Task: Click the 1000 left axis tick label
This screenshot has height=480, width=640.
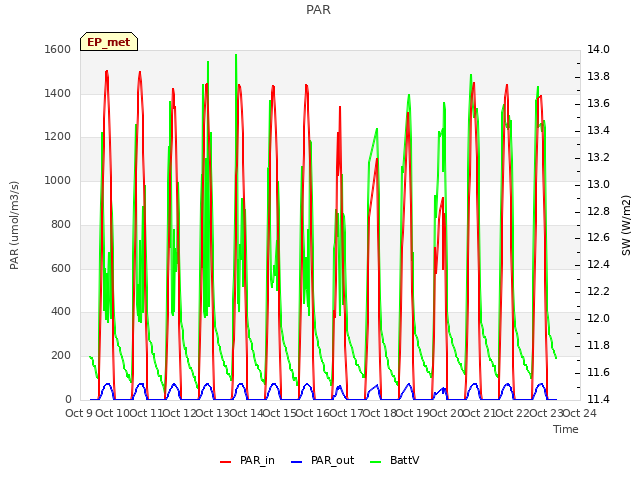Action: 58,180
